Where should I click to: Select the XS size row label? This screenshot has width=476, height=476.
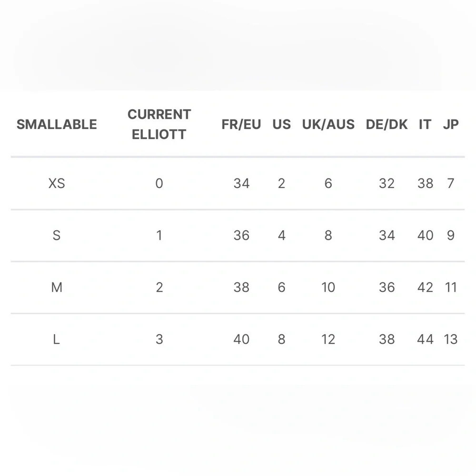57,183
